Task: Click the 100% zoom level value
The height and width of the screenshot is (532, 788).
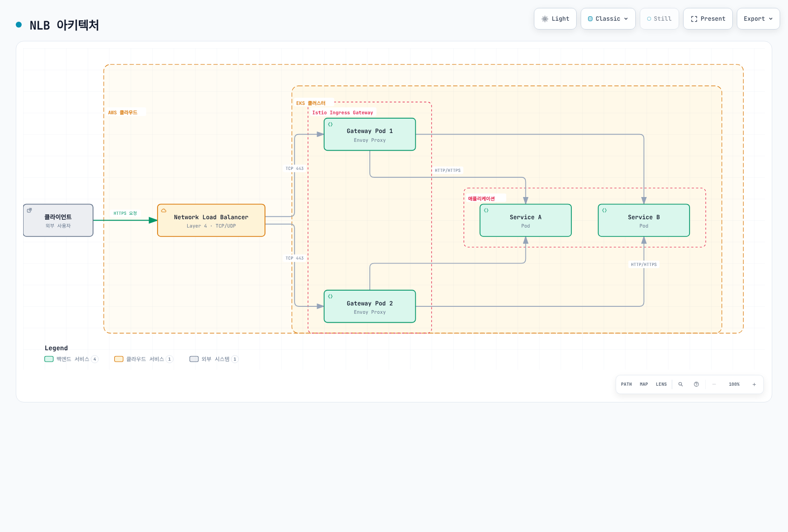Action: 734,384
